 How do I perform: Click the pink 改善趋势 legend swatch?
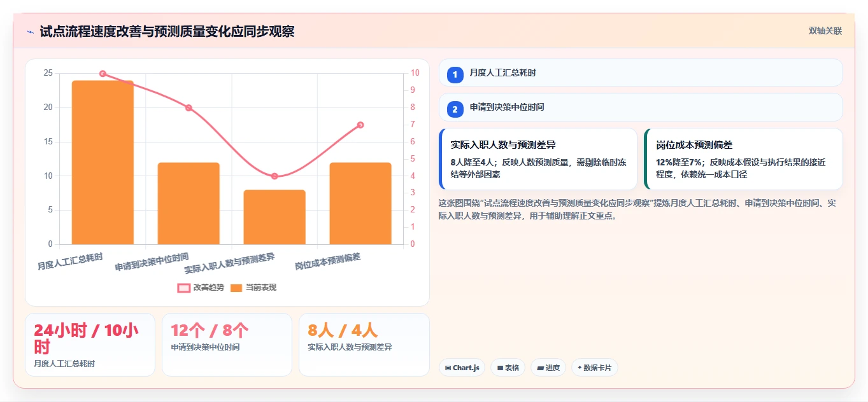(183, 288)
